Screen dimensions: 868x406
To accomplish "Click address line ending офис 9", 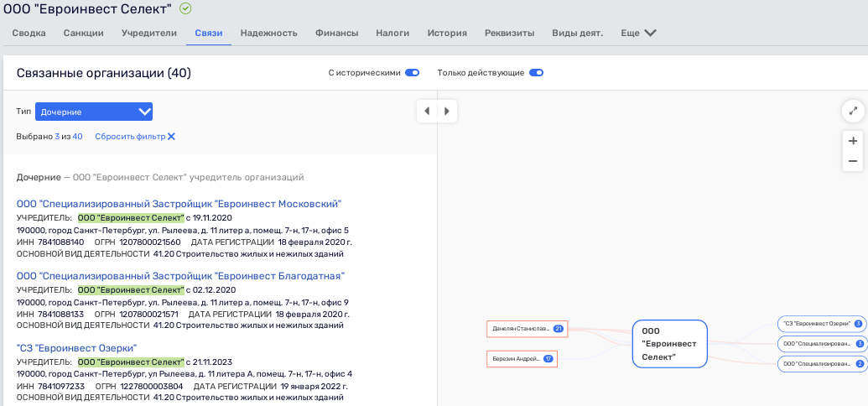I will (x=183, y=302).
